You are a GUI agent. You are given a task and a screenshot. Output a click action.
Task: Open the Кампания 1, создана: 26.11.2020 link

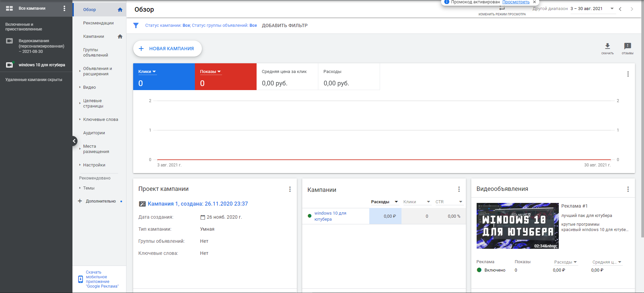(198, 204)
